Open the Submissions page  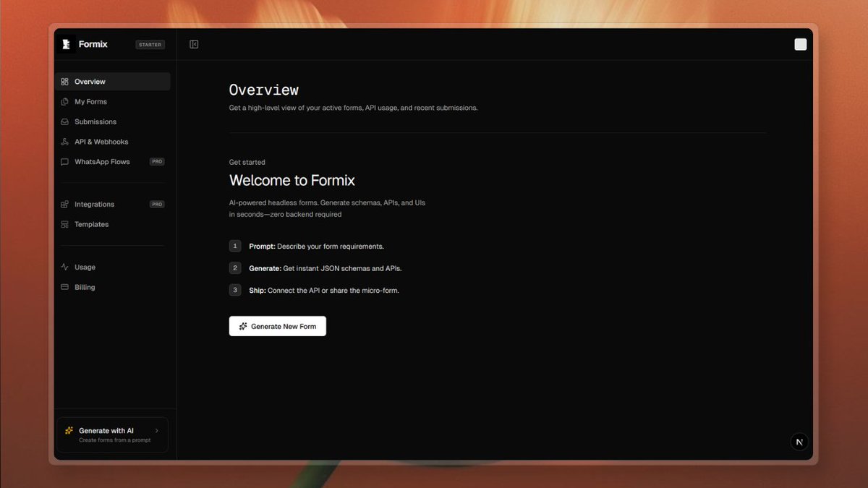pos(113,121)
